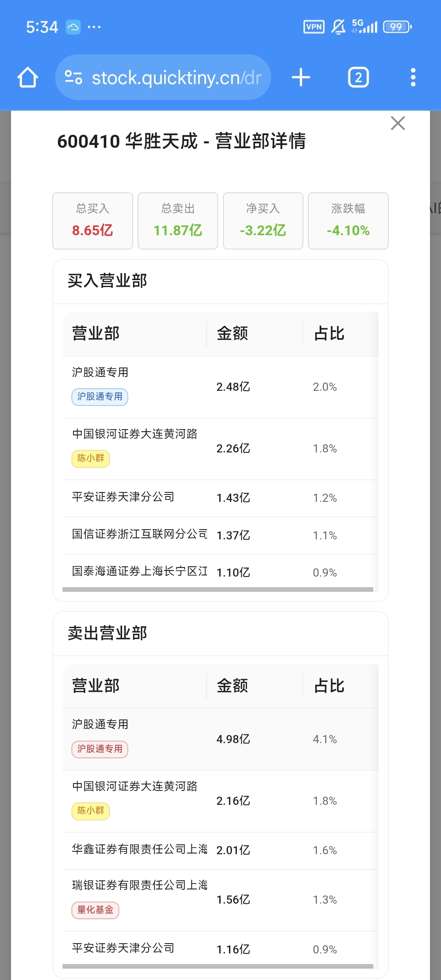Open the browser three-dot menu
441x980 pixels.
point(413,77)
